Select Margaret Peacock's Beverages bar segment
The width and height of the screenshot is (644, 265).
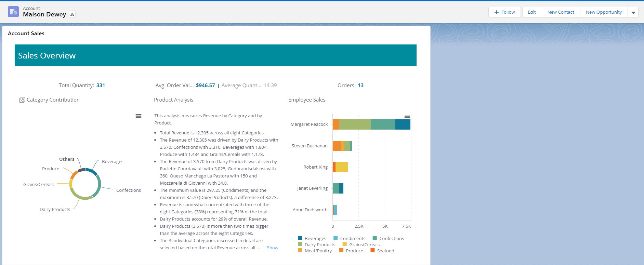pos(403,124)
